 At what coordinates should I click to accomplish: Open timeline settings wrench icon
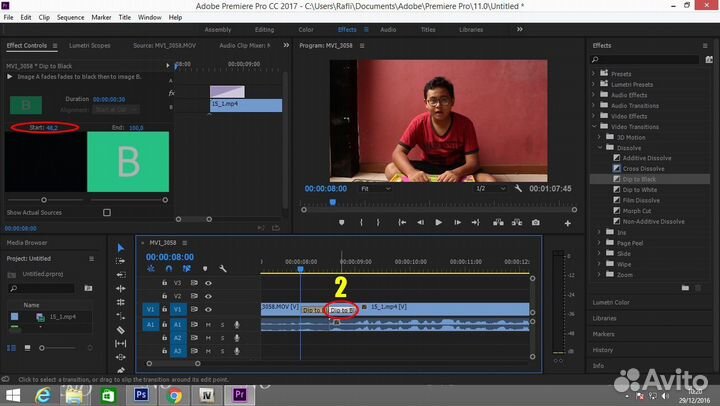222,268
